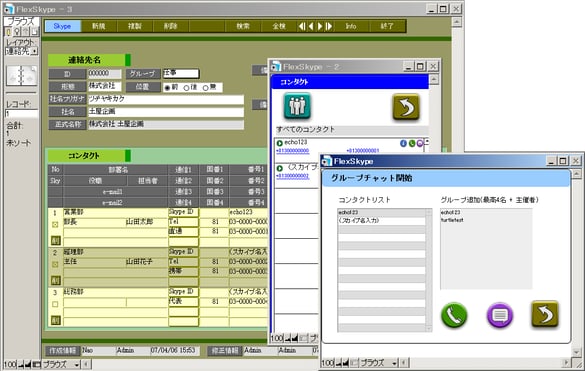Select Browse mode pencil icon in status area

pyautogui.click(x=8, y=32)
